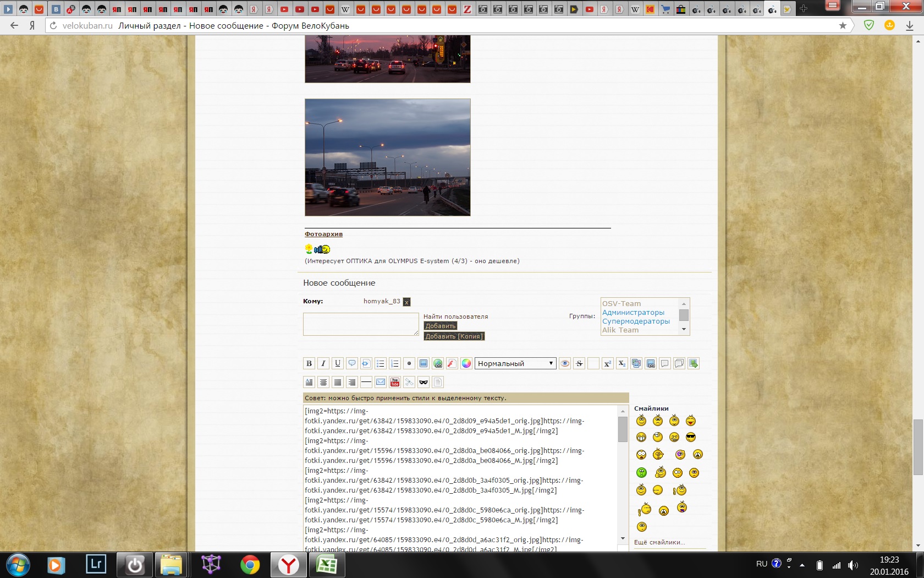Click the recipient name input field
This screenshot has height=578, width=924.
(x=360, y=324)
